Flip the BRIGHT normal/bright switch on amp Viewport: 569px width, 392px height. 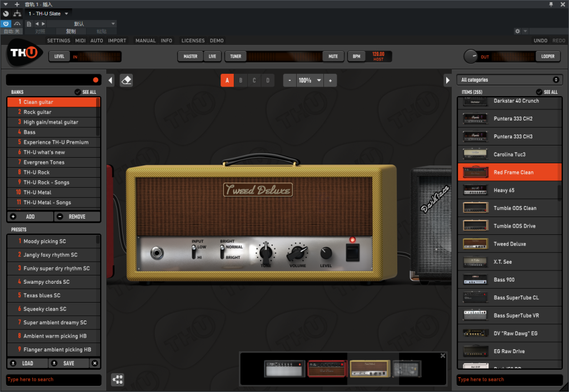[222, 252]
